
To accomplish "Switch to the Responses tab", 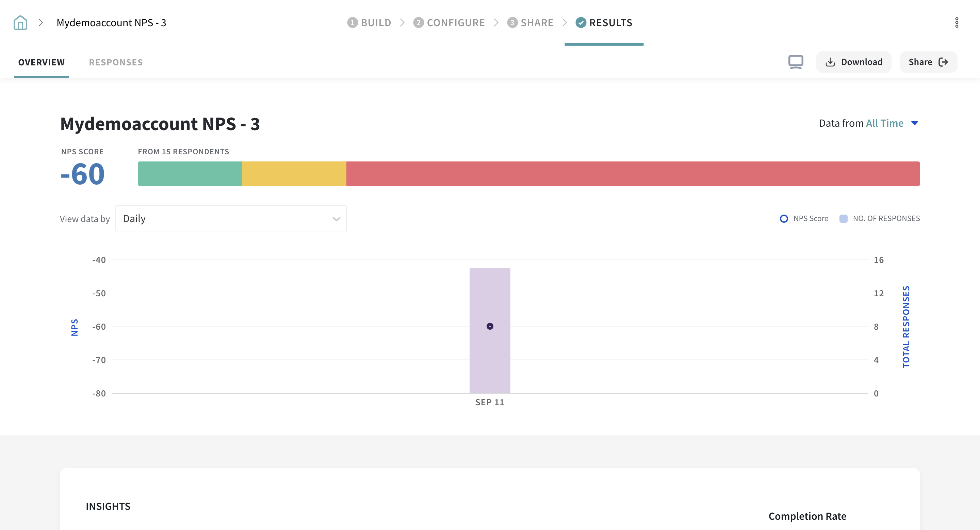I will pyautogui.click(x=116, y=62).
